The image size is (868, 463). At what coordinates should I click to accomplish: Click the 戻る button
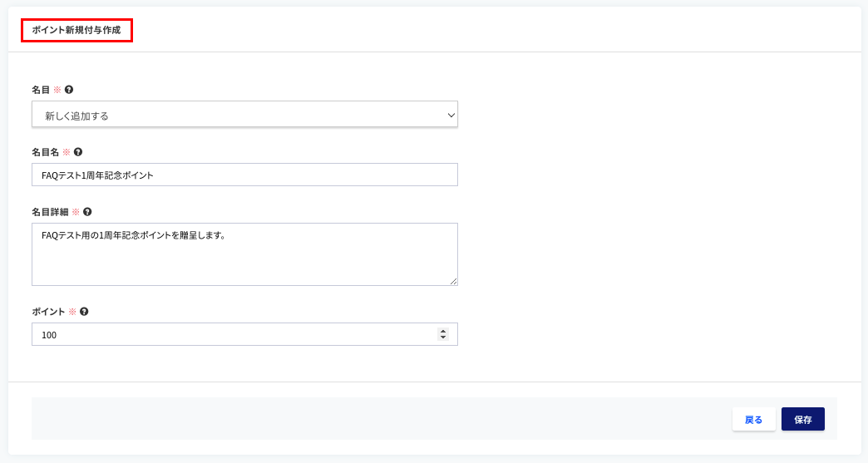[753, 419]
